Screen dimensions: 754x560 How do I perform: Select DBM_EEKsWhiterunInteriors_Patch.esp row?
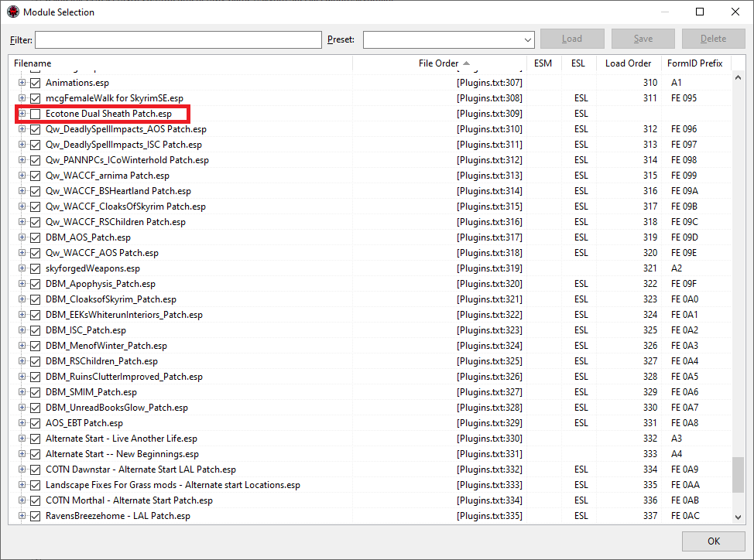pos(370,315)
